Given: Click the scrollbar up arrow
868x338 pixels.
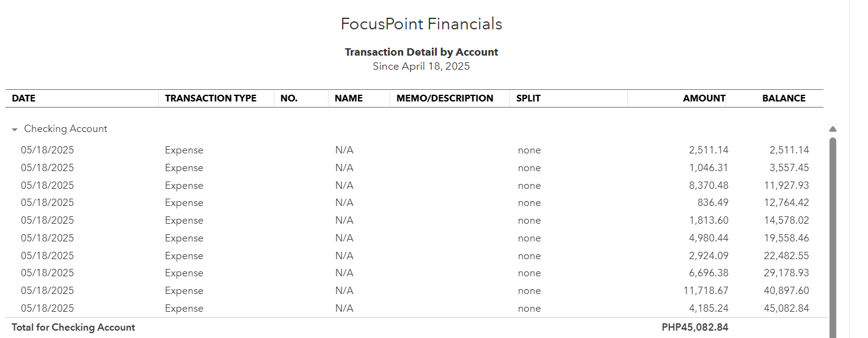Looking at the screenshot, I should coord(833,129).
